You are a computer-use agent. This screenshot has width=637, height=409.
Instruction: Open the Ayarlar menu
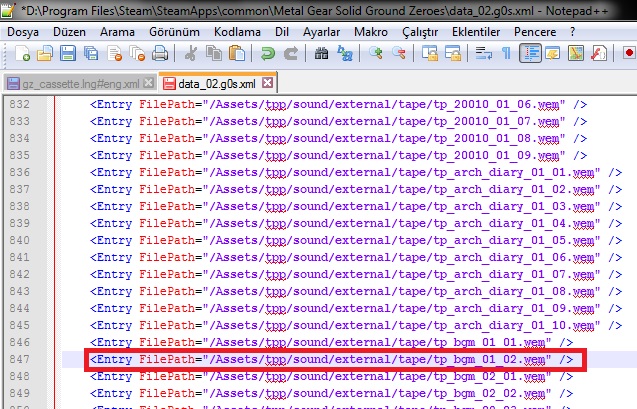click(321, 32)
